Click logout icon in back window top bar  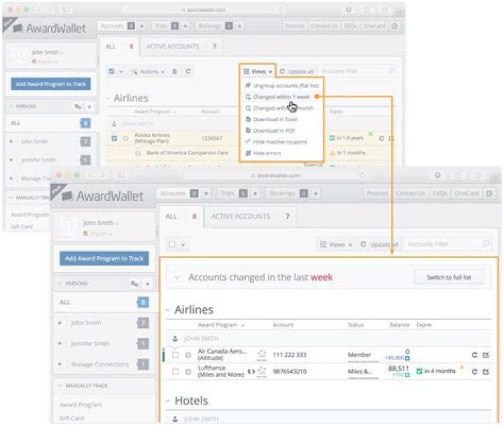coord(395,26)
